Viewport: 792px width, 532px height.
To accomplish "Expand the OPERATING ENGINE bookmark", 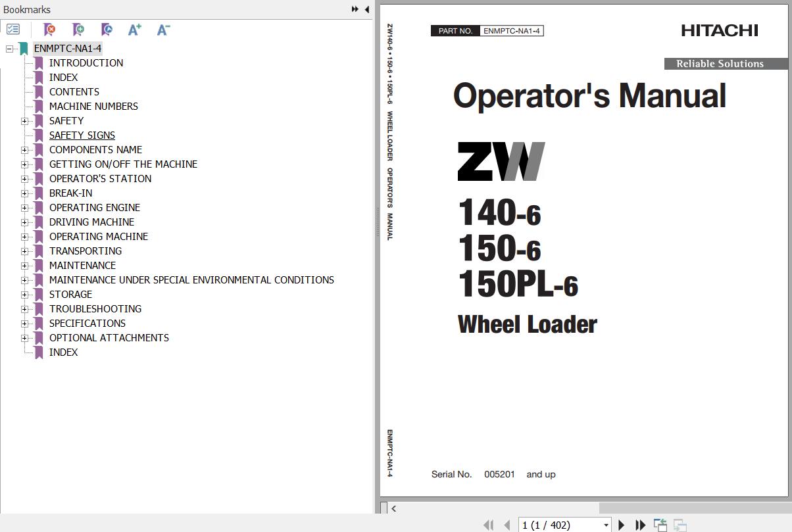I will (24, 208).
